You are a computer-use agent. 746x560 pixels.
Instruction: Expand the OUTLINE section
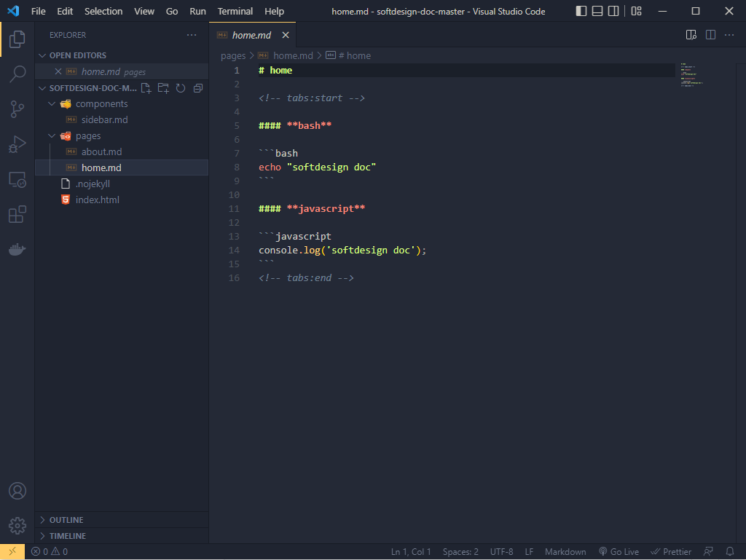[66, 520]
